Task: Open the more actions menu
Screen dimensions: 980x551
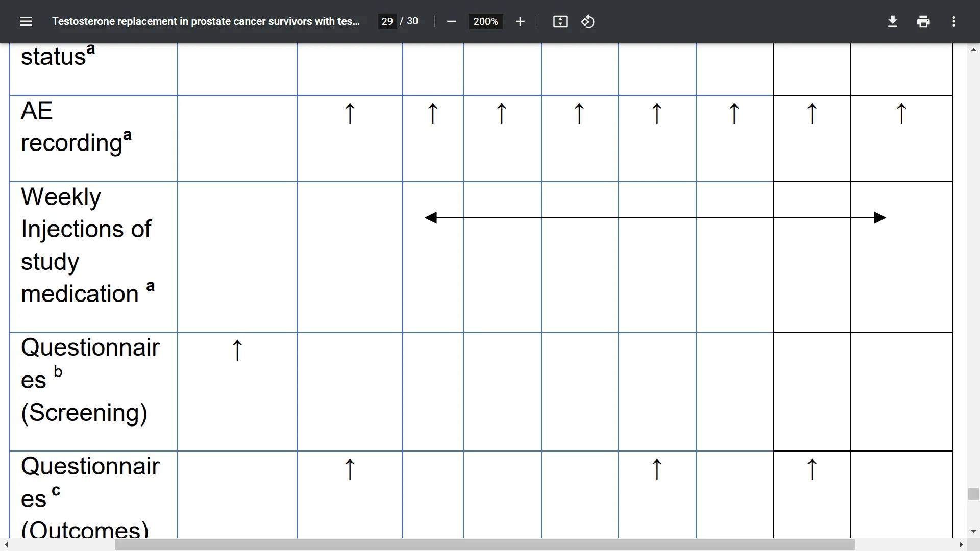Action: [x=953, y=21]
